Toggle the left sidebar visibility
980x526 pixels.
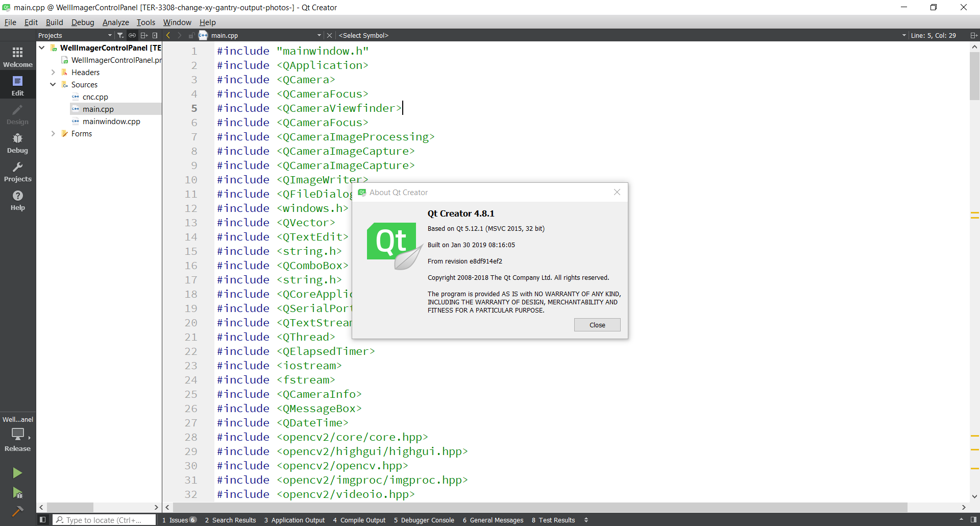[43, 520]
